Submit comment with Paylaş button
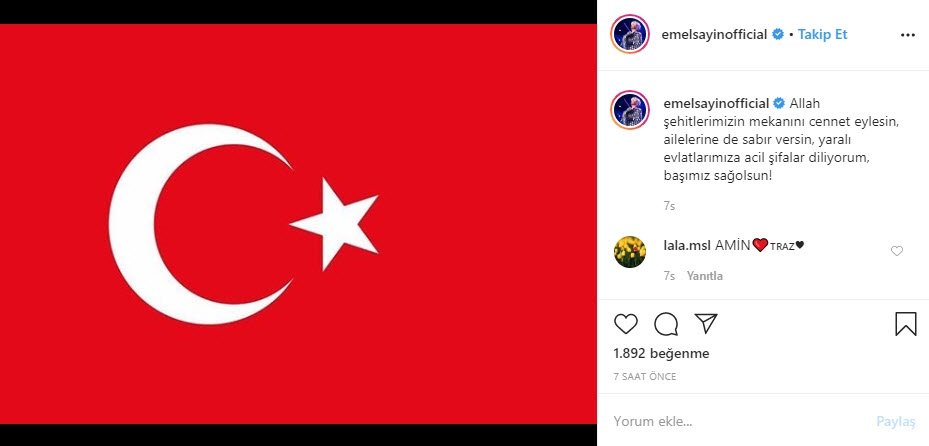 point(896,422)
